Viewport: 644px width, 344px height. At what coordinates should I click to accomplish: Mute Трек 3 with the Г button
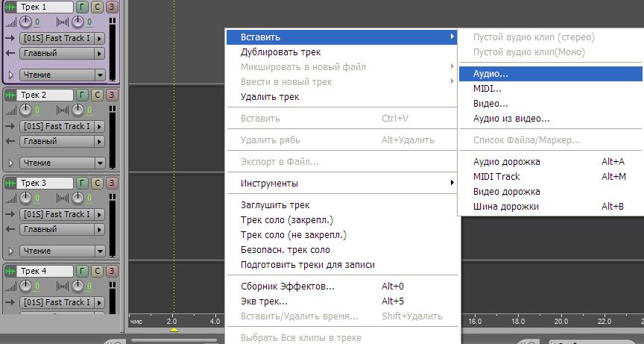click(82, 183)
